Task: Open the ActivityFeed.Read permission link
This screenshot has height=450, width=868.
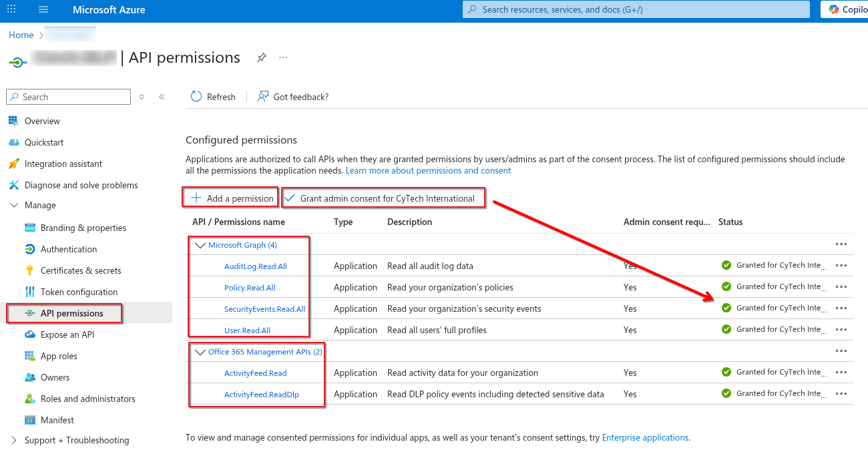Action: (256, 373)
